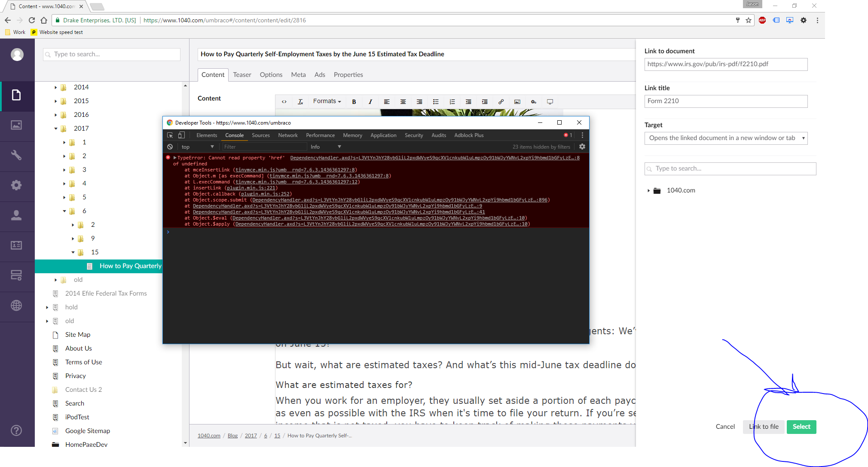Image resolution: width=868 pixels, height=467 pixels.
Task: Click the Select button in link dialog
Action: (x=801, y=427)
